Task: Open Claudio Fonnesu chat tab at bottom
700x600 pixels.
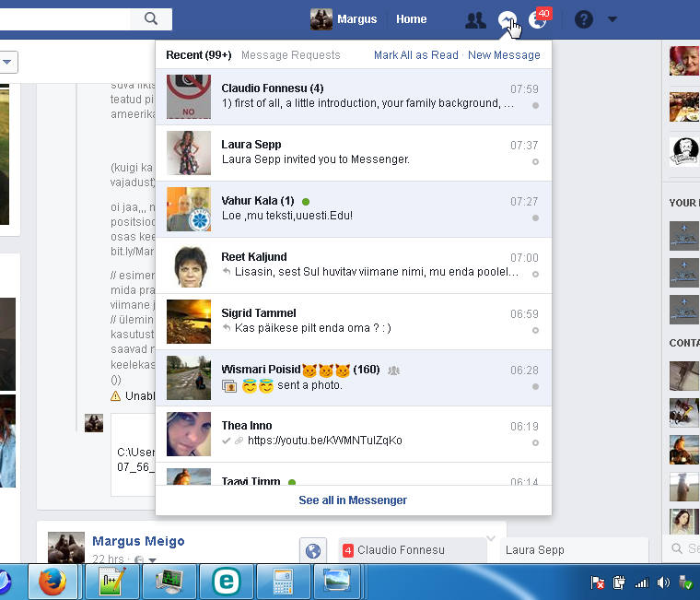Action: pos(413,550)
